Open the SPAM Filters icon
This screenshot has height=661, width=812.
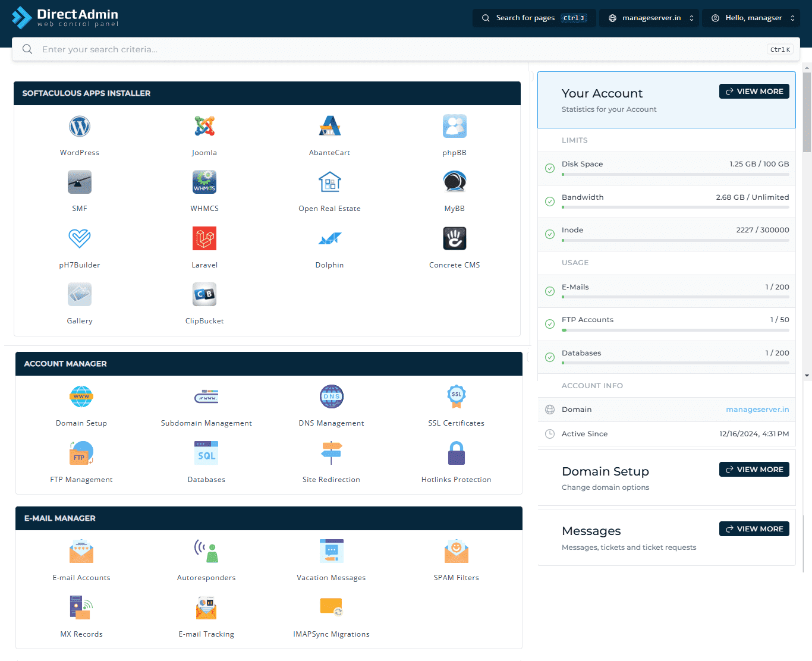(x=457, y=551)
